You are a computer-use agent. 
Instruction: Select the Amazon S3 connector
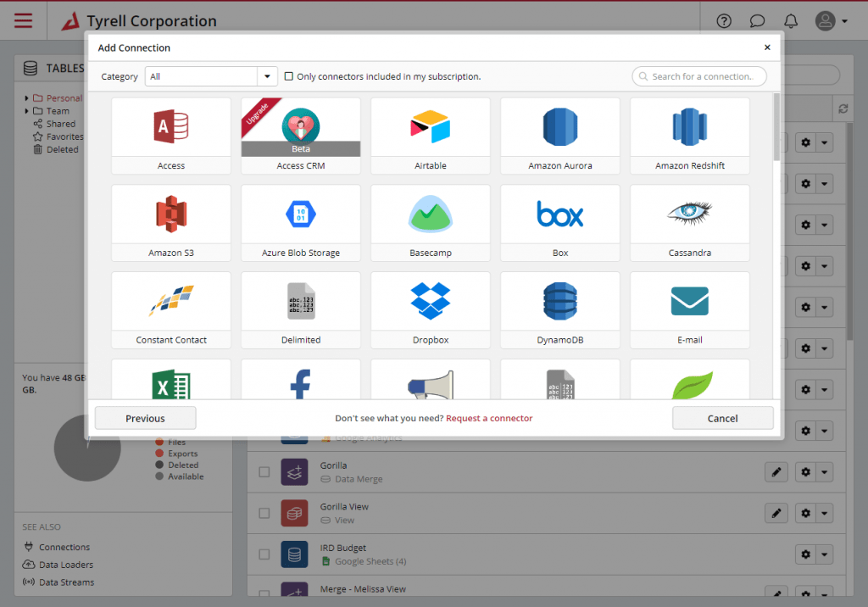click(171, 223)
